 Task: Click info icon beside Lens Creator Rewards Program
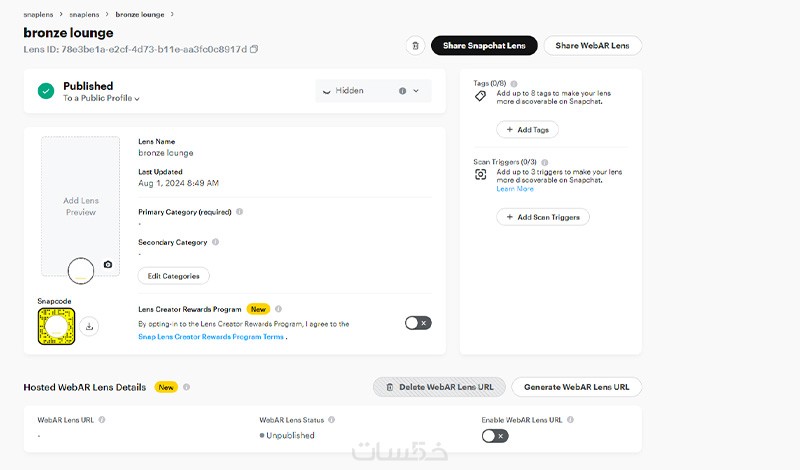278,309
